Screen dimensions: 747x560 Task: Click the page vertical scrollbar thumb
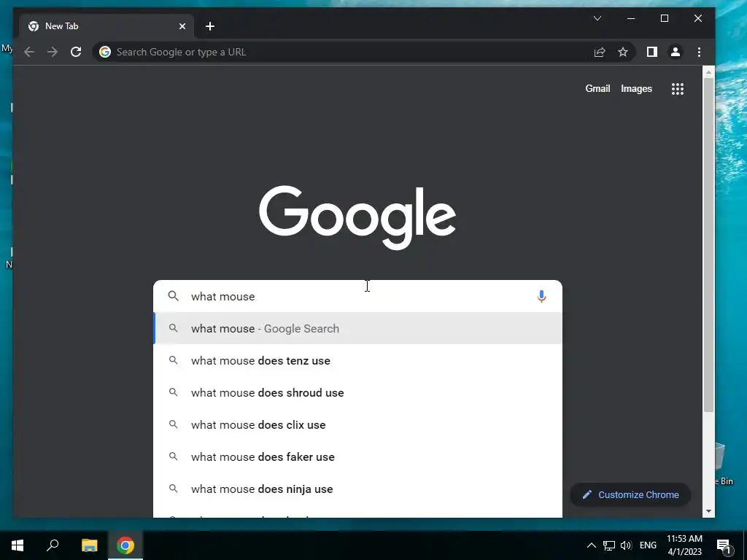pyautogui.click(x=708, y=245)
